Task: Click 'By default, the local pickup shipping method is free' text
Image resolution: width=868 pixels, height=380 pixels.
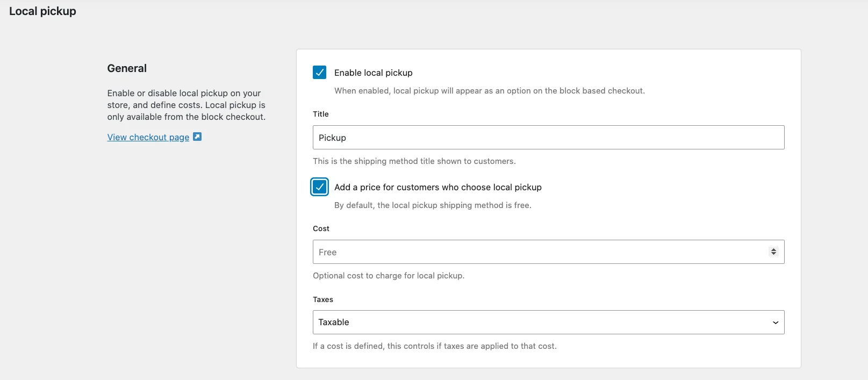Action: (x=433, y=205)
